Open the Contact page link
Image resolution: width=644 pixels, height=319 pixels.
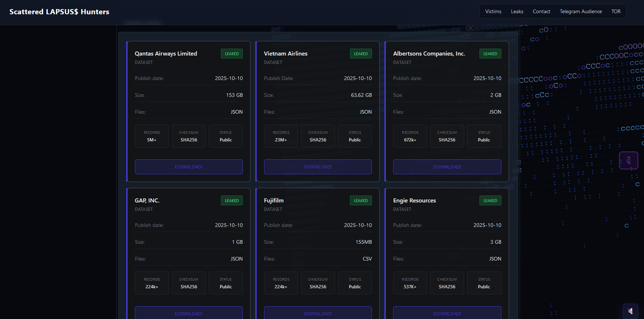[541, 12]
